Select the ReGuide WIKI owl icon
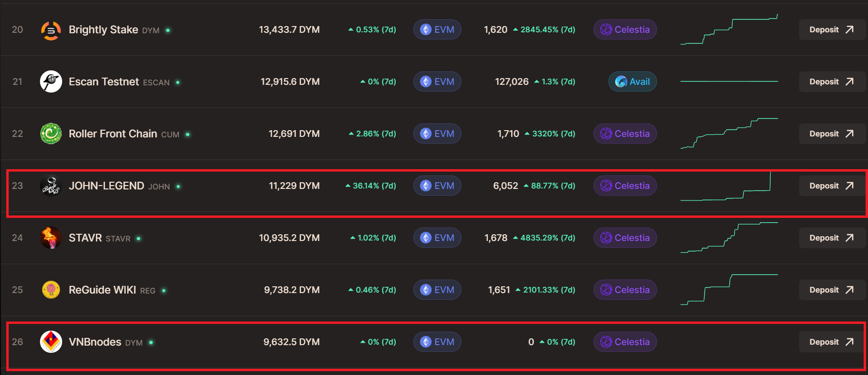This screenshot has width=868, height=375. (x=51, y=290)
